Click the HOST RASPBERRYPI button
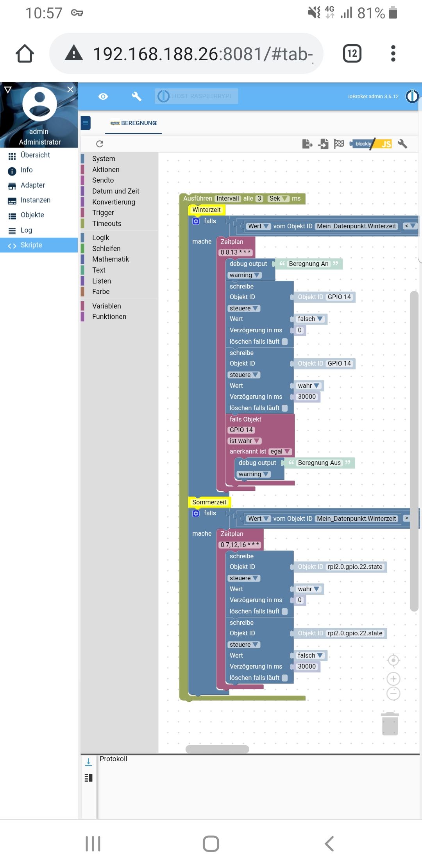This screenshot has width=422, height=868. pos(196,96)
